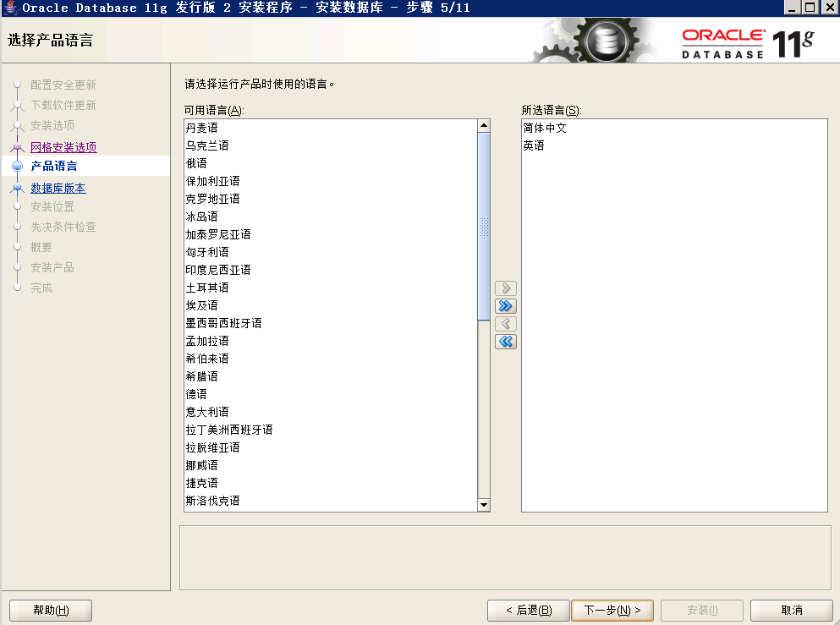Click the remove-selected single left arrow button
This screenshot has width=840, height=625.
coord(506,324)
